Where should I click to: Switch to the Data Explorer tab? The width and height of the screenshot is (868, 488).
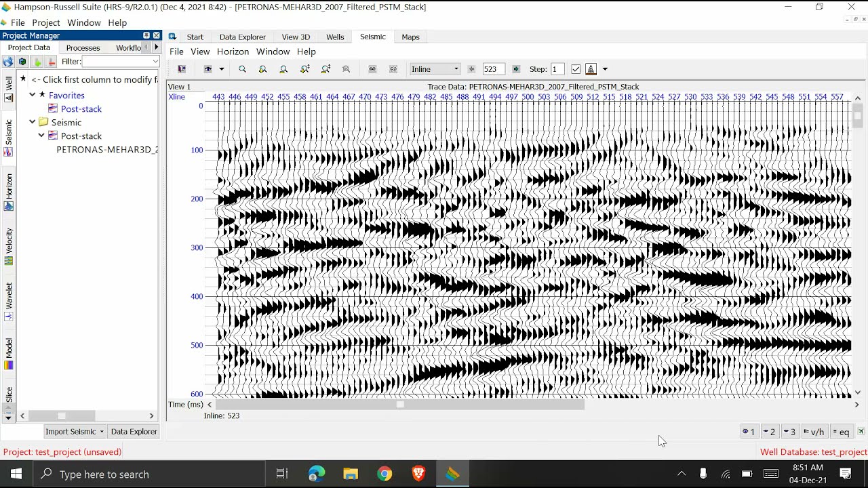242,37
